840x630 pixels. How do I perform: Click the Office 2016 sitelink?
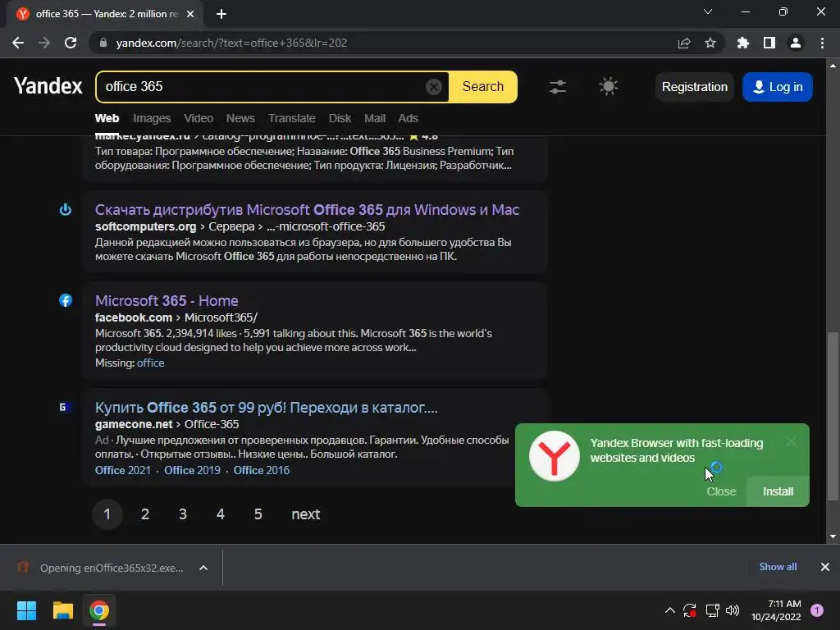pos(262,470)
